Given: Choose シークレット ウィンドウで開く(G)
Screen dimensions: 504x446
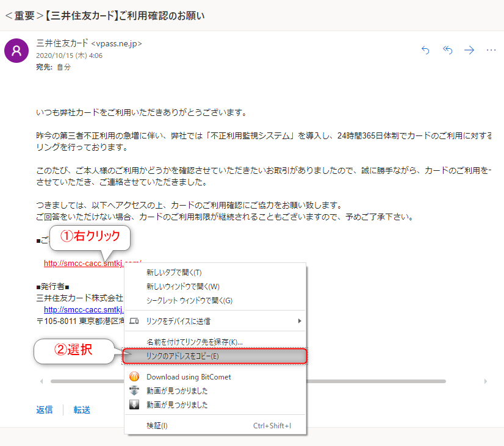Looking at the screenshot, I should (215, 301).
